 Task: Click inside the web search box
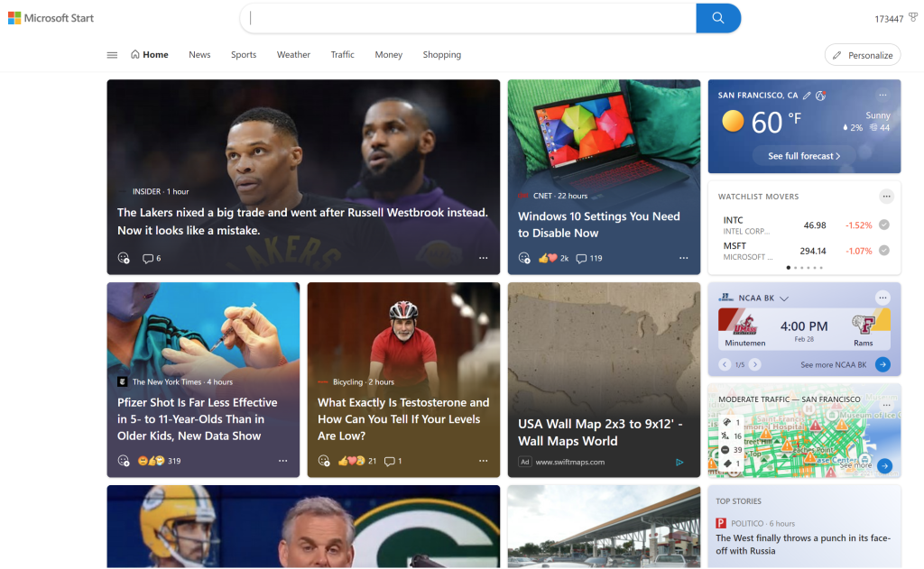click(468, 18)
